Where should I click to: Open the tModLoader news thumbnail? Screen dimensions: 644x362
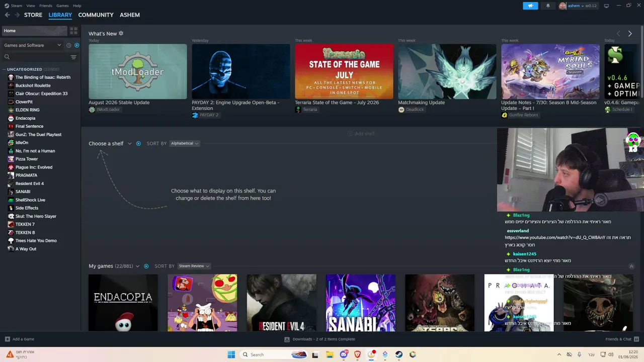pos(138,71)
